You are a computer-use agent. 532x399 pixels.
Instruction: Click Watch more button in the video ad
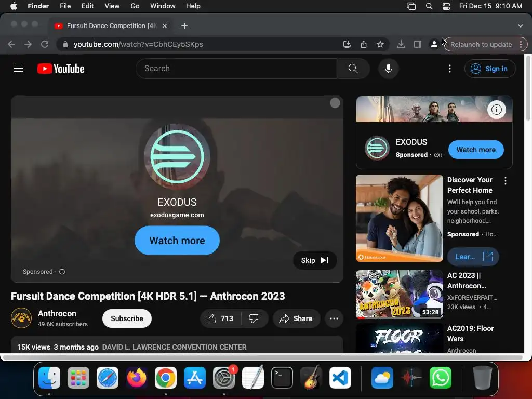[x=177, y=241]
